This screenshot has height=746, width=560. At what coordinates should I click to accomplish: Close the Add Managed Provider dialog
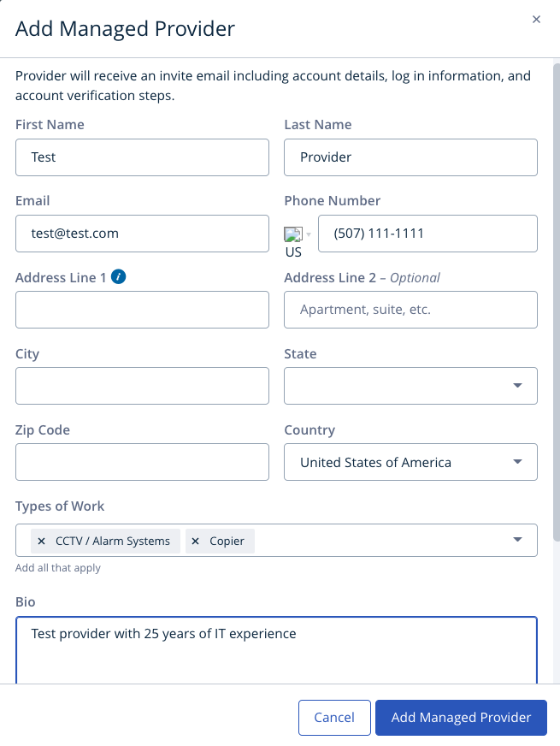click(536, 20)
